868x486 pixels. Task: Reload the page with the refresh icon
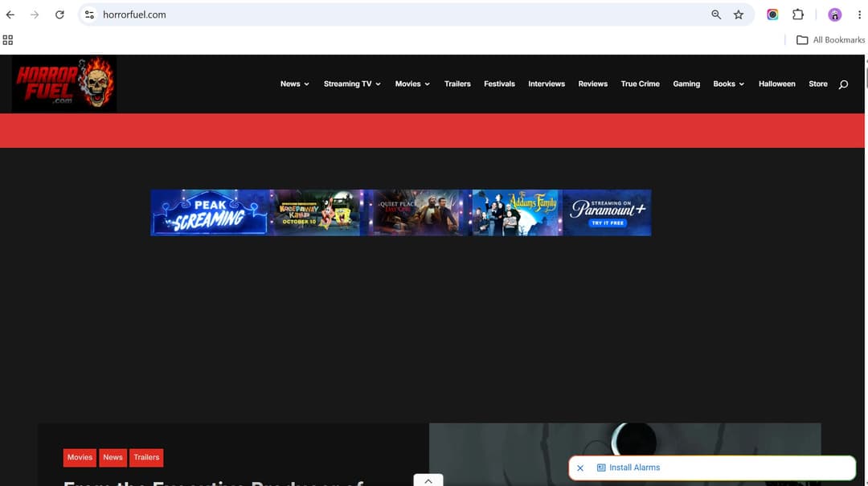point(59,15)
